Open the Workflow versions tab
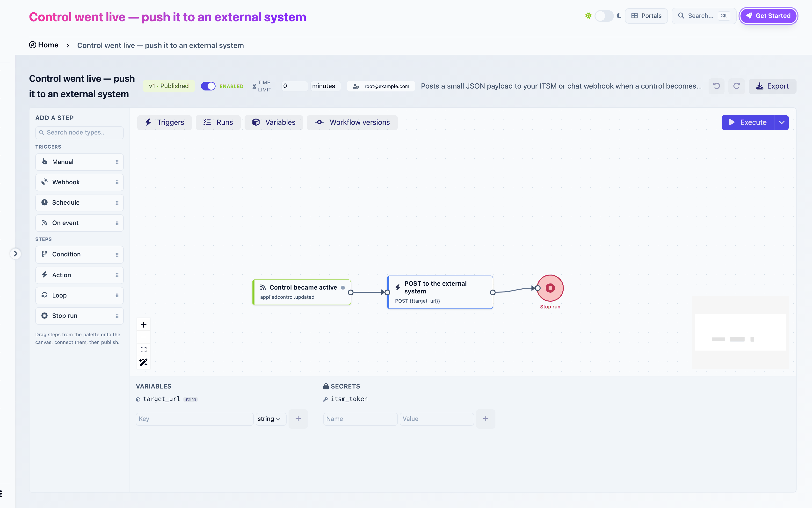 352,123
